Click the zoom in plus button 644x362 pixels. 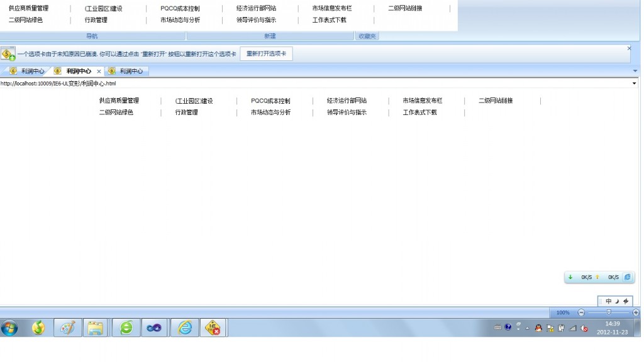636,312
